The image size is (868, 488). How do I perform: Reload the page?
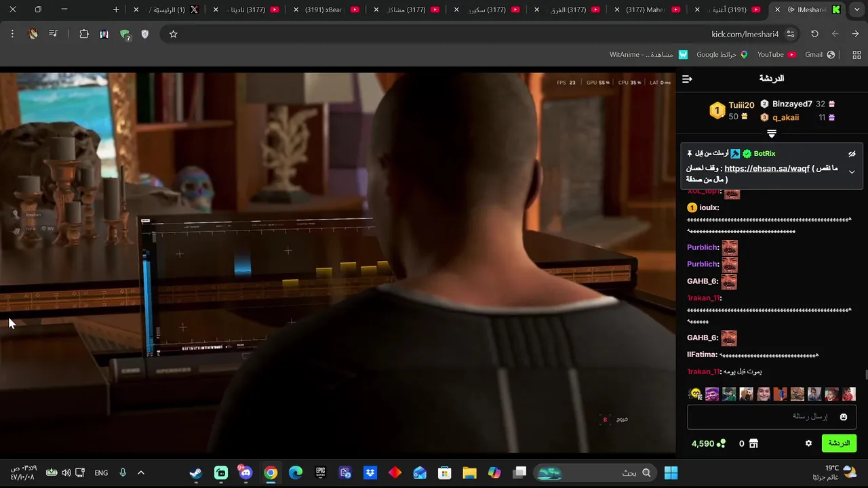814,34
